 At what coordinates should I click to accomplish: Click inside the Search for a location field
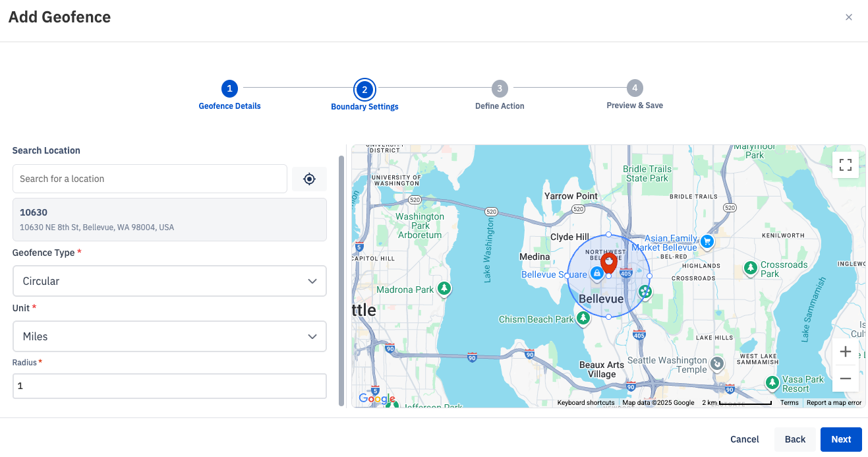pos(150,178)
